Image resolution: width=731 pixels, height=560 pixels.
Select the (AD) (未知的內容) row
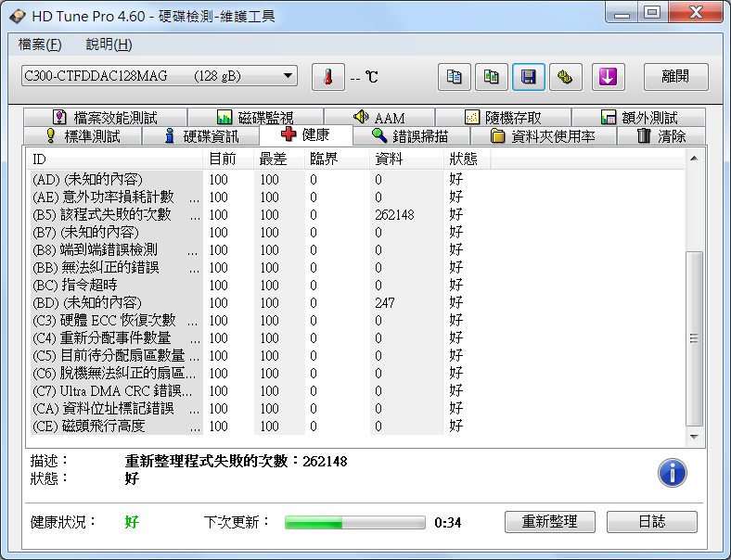click(x=356, y=179)
